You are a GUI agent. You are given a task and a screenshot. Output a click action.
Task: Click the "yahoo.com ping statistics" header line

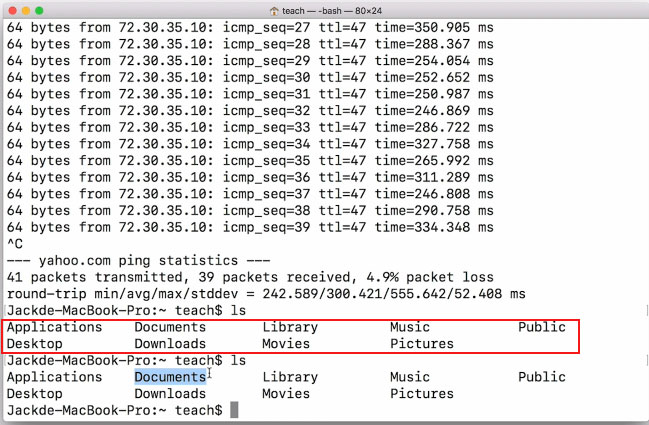(x=138, y=260)
